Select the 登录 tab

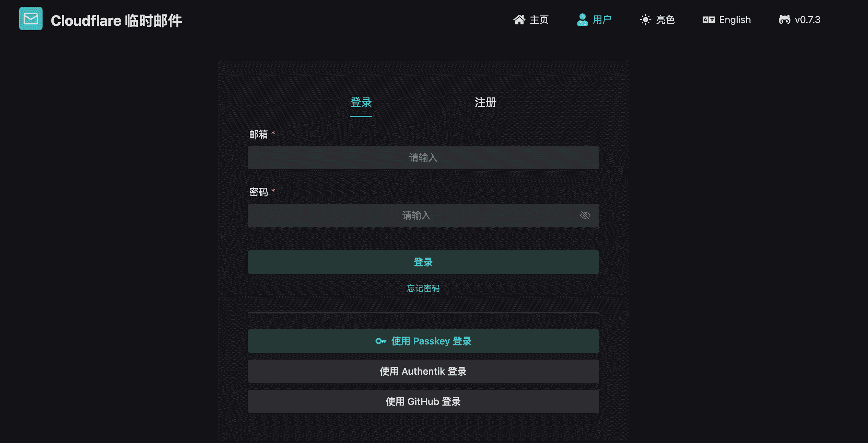[361, 102]
